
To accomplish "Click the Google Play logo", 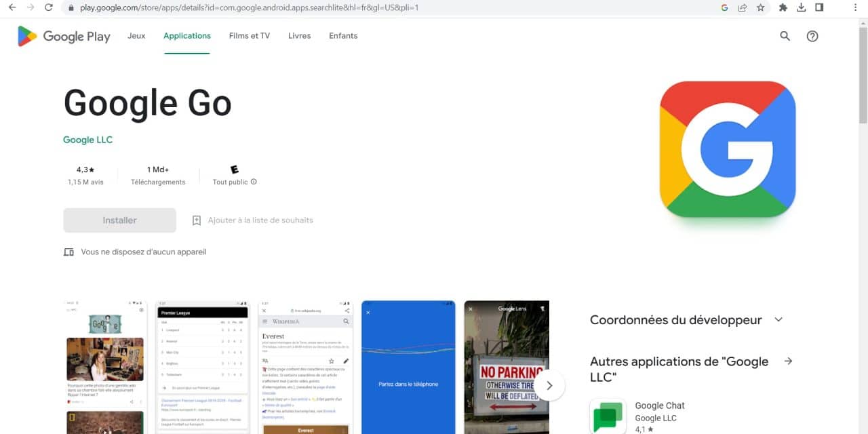I will pos(64,37).
